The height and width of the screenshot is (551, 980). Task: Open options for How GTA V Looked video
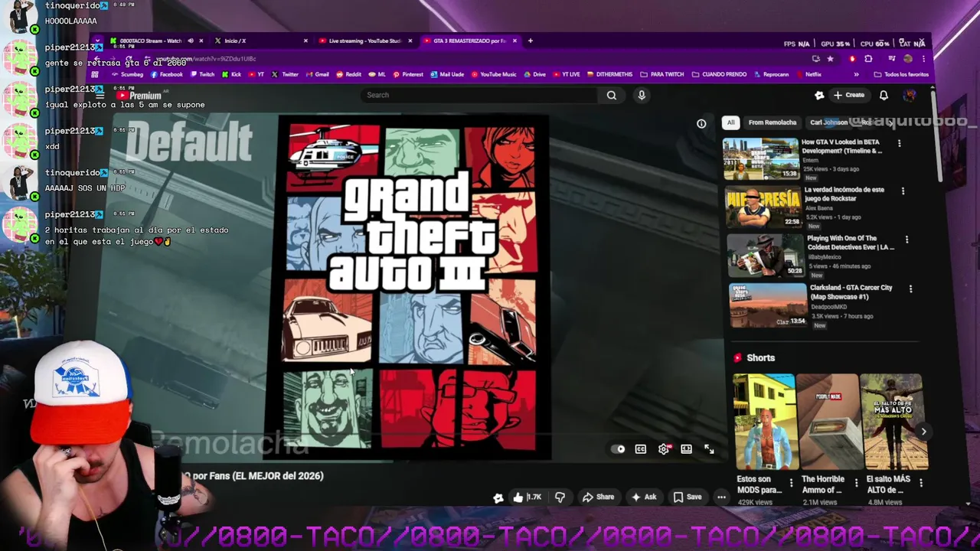[899, 143]
